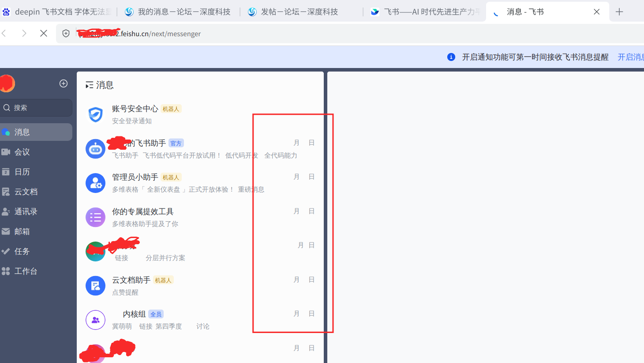644x363 pixels.
Task: Click the 机器人 tag beside 管理员小助手
Action: tap(171, 177)
